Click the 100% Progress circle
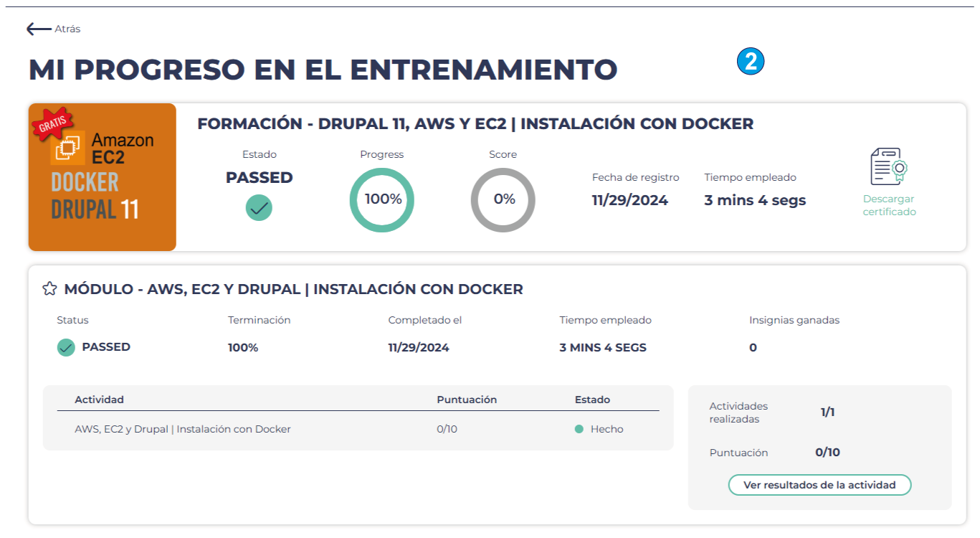 click(x=382, y=200)
